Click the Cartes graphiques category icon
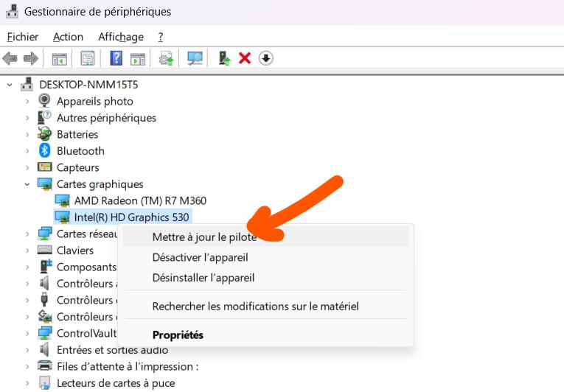The image size is (564, 392). (x=44, y=183)
